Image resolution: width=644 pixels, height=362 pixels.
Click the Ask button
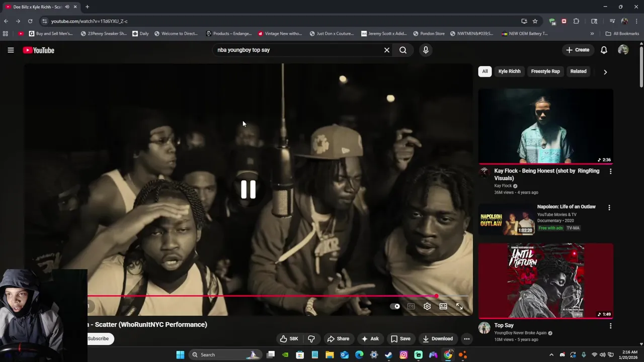pos(370,339)
